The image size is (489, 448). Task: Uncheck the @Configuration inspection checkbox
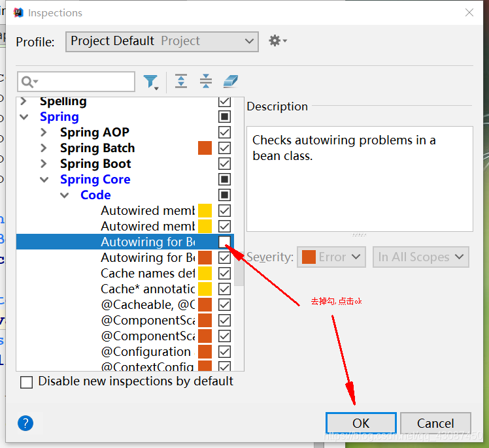[x=224, y=352]
